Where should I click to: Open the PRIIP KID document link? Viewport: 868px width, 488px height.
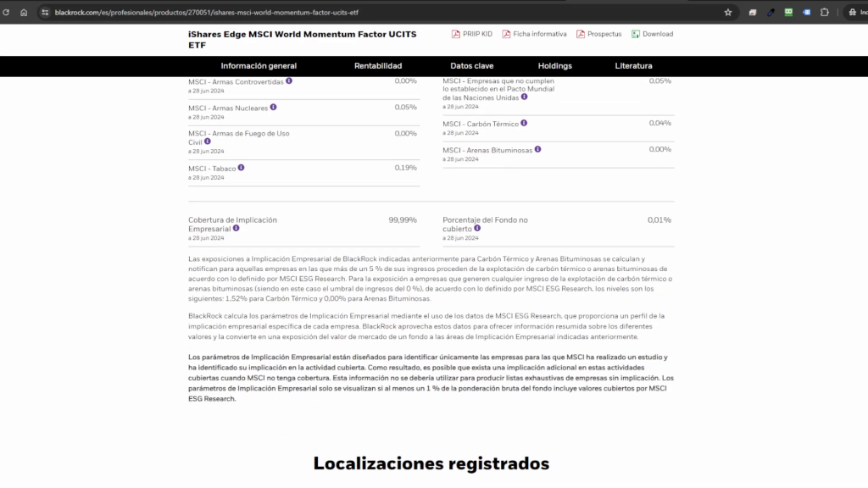pos(477,34)
